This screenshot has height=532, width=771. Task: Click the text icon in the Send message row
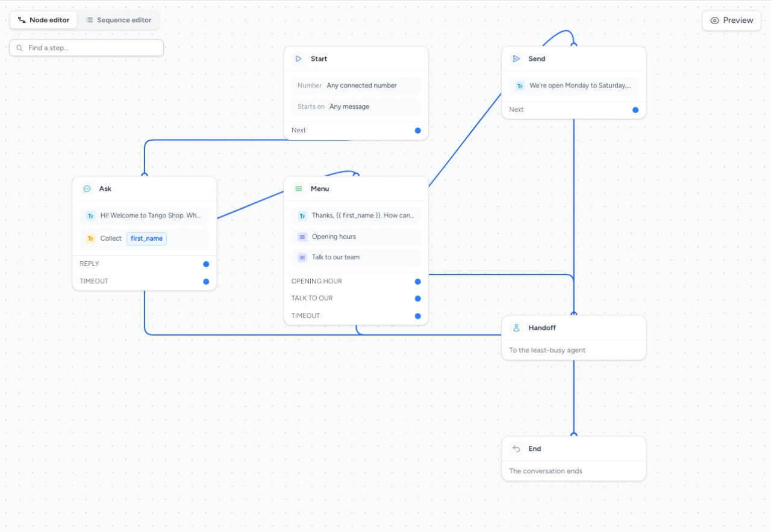(520, 86)
